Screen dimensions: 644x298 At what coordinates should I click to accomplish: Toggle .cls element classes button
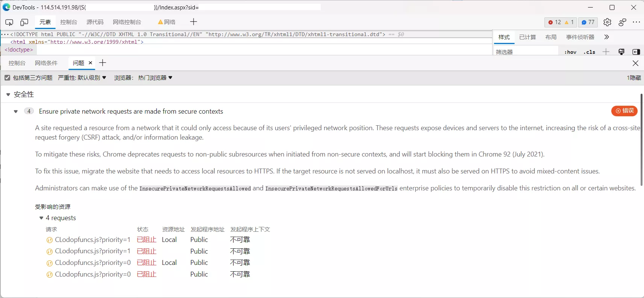click(x=589, y=52)
